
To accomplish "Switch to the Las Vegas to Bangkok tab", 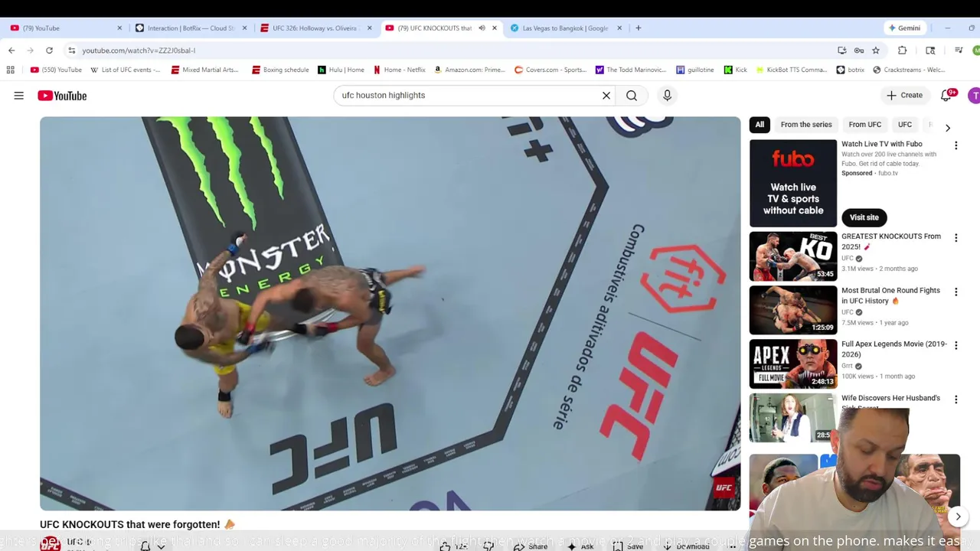I will click(565, 28).
